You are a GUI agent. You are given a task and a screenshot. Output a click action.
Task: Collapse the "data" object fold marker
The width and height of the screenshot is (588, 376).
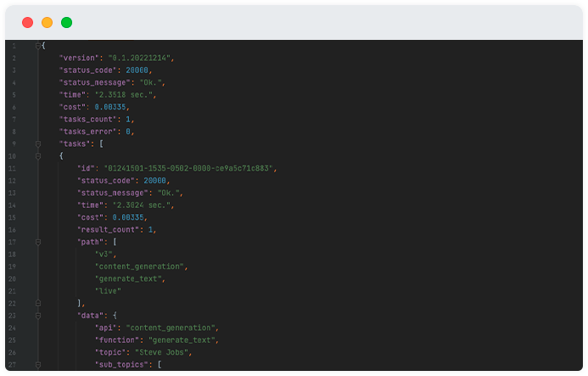point(38,316)
